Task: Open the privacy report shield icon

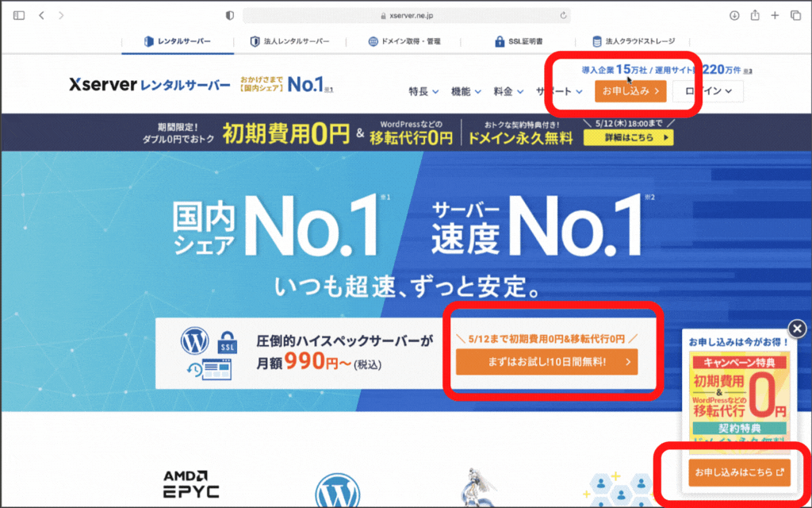Action: point(230,16)
